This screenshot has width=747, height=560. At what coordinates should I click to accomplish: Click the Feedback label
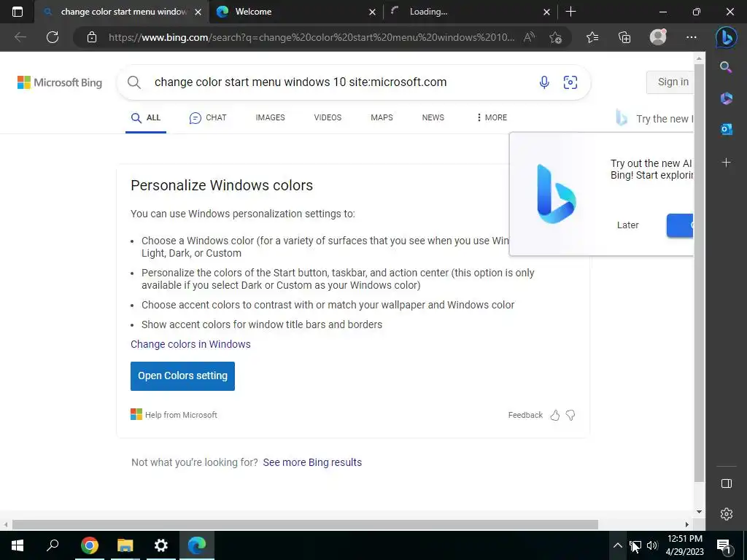point(525,415)
